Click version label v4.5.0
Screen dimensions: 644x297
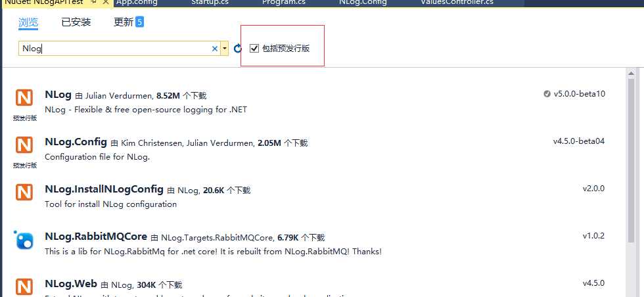point(593,283)
